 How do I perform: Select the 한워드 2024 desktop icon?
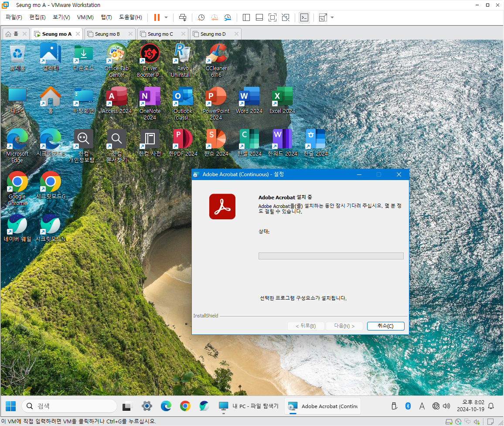click(x=282, y=143)
